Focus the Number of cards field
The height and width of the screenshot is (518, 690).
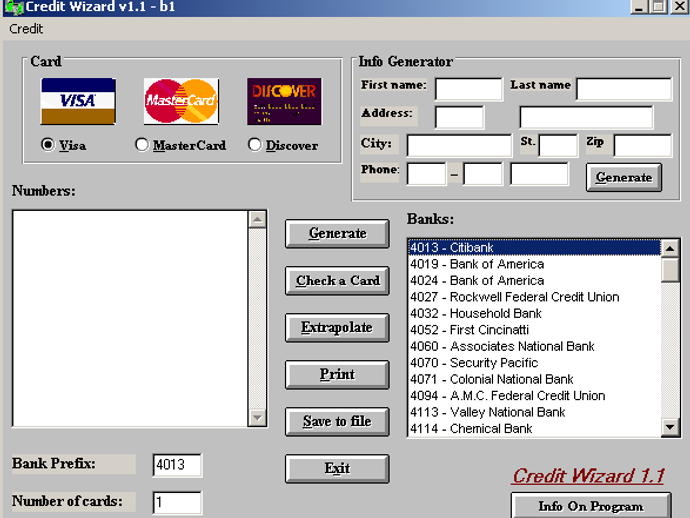(177, 503)
